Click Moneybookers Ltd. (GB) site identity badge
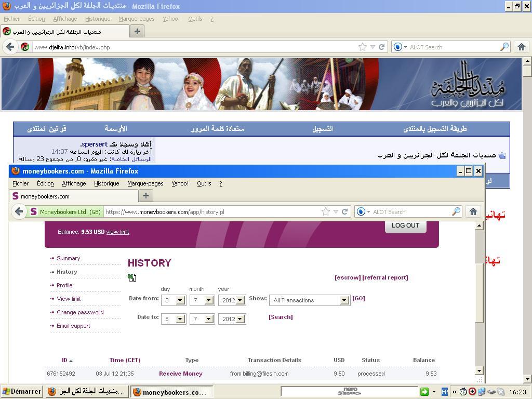Viewport: 532px width, 399px height. coord(66,212)
